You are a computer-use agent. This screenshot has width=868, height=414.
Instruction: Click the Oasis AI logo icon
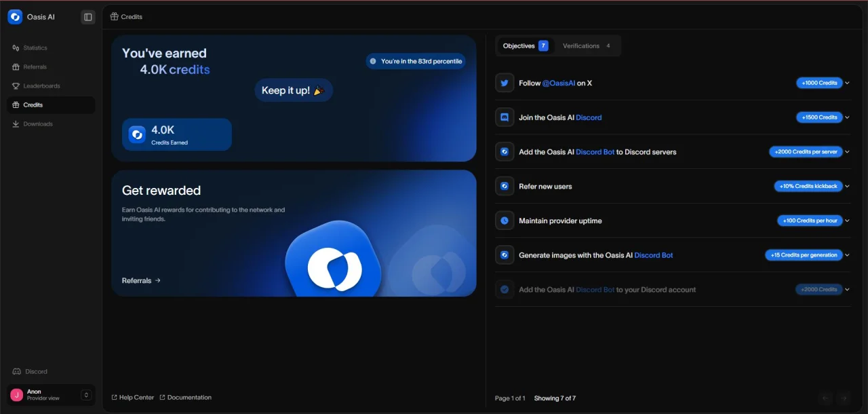click(15, 17)
